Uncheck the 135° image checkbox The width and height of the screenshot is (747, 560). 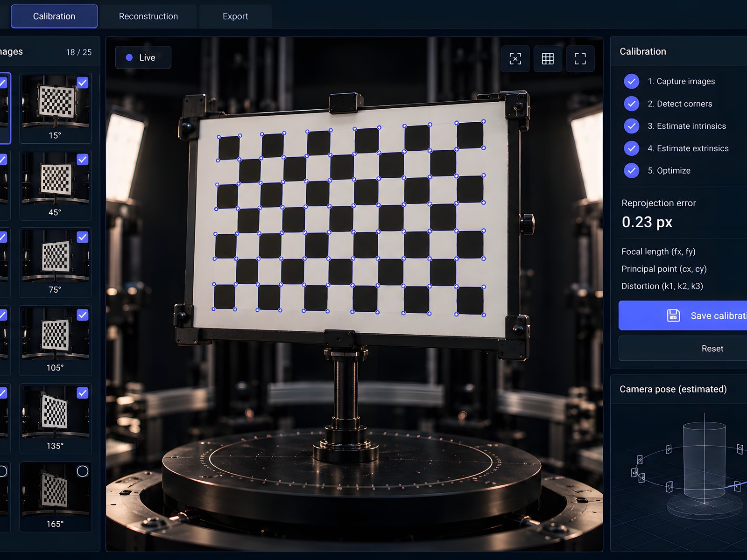tap(83, 393)
